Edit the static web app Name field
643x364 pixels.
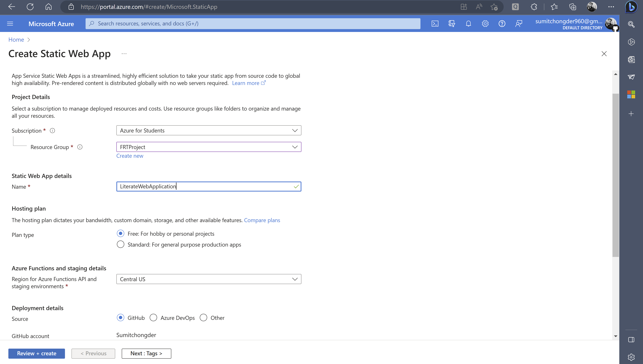pos(209,186)
